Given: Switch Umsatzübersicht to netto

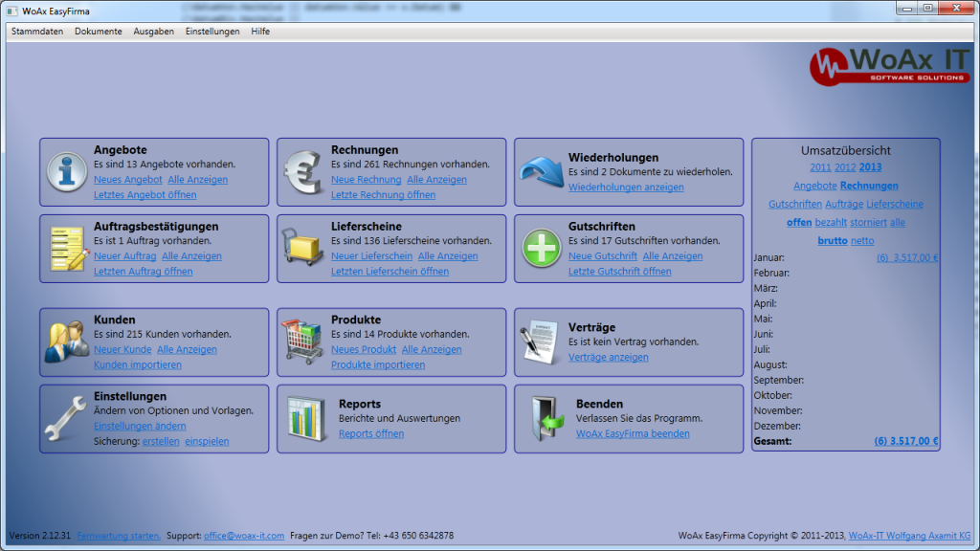Looking at the screenshot, I should click(x=862, y=240).
